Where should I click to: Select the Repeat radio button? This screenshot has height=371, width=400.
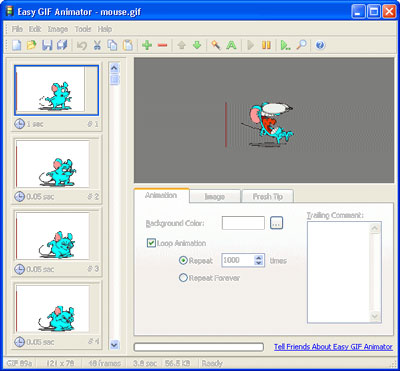(x=183, y=260)
